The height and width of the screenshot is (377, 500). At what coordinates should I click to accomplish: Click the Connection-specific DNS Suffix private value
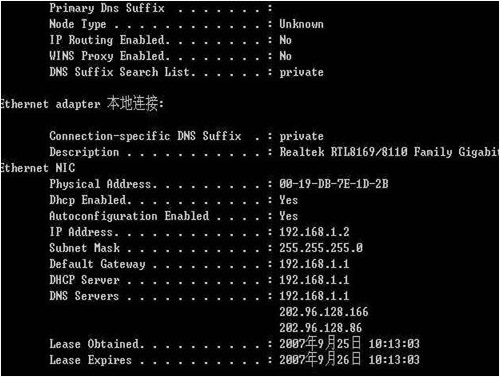point(301,136)
